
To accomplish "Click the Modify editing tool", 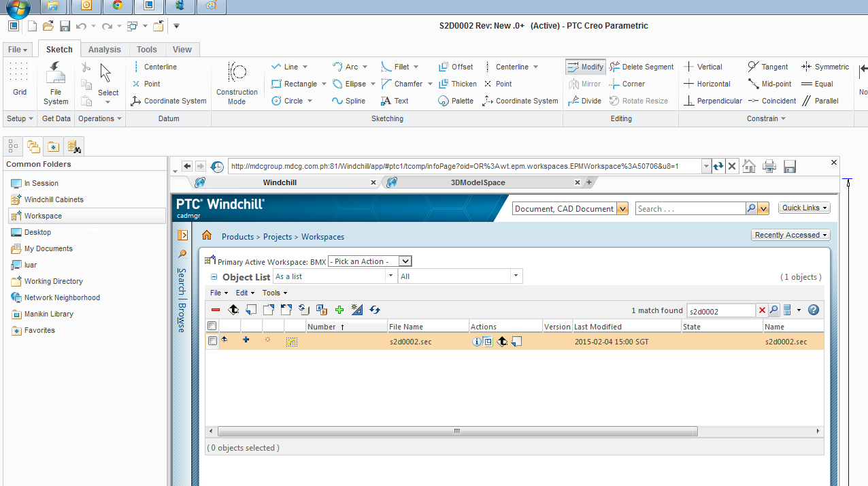I will [x=585, y=67].
